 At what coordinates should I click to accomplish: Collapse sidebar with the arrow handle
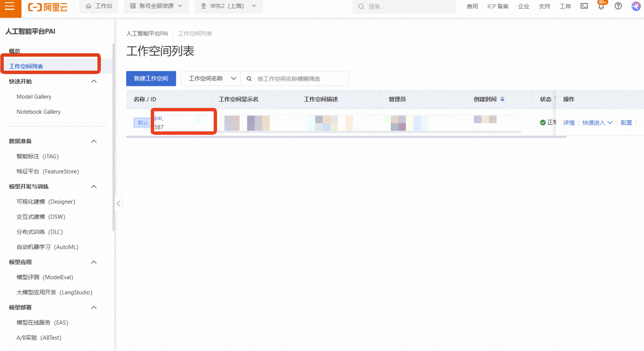pyautogui.click(x=119, y=203)
